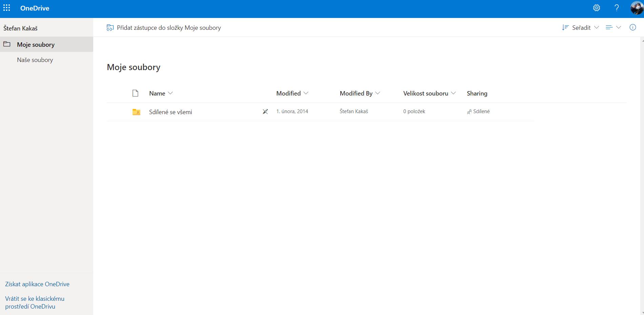Image resolution: width=644 pixels, height=315 pixels.
Task: Open the details pane info icon
Action: click(x=633, y=27)
